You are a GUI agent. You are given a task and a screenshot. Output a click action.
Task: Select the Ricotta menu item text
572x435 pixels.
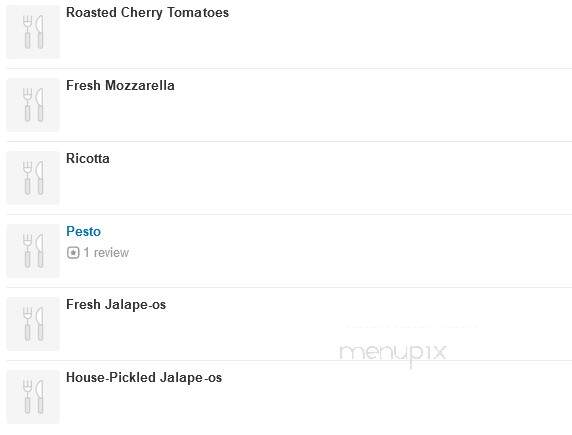coord(88,158)
